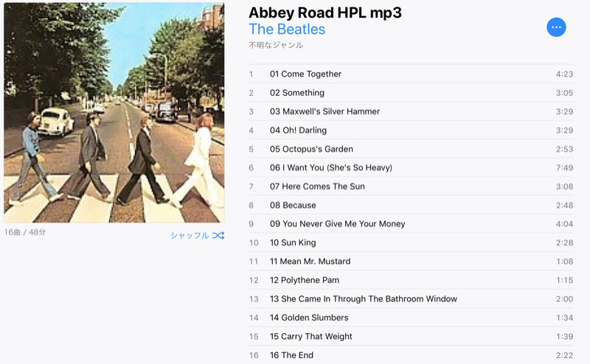Play 14 Golden Slumbers

pyautogui.click(x=411, y=318)
